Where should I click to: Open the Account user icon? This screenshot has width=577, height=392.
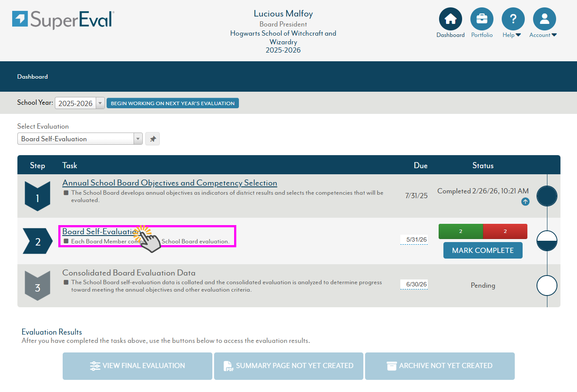pyautogui.click(x=544, y=19)
